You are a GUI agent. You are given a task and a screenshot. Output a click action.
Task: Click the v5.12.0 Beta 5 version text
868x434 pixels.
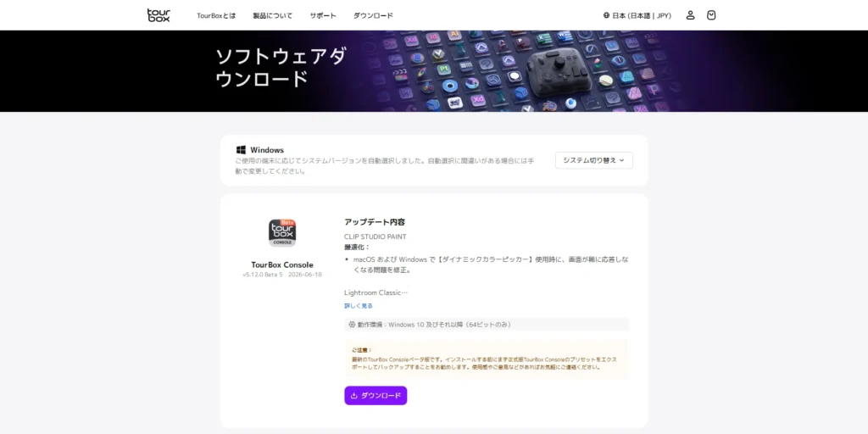tap(263, 275)
